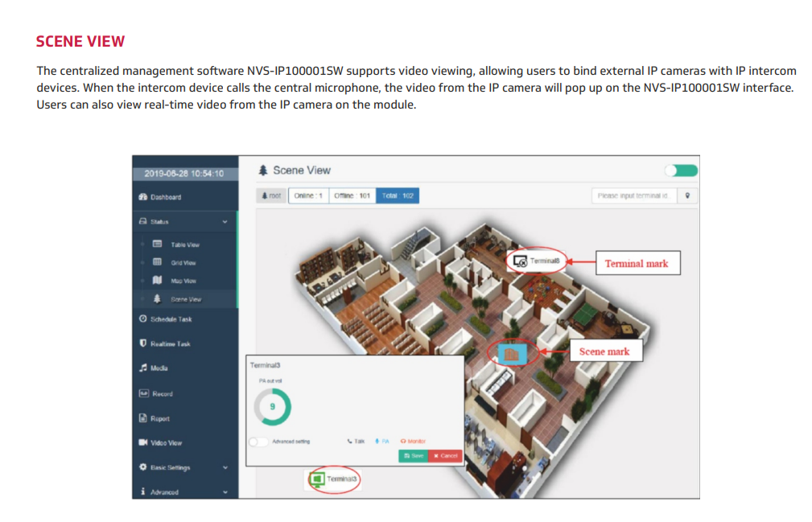This screenshot has height=522, width=812.
Task: Click the Table View grid icon
Action: (x=158, y=245)
